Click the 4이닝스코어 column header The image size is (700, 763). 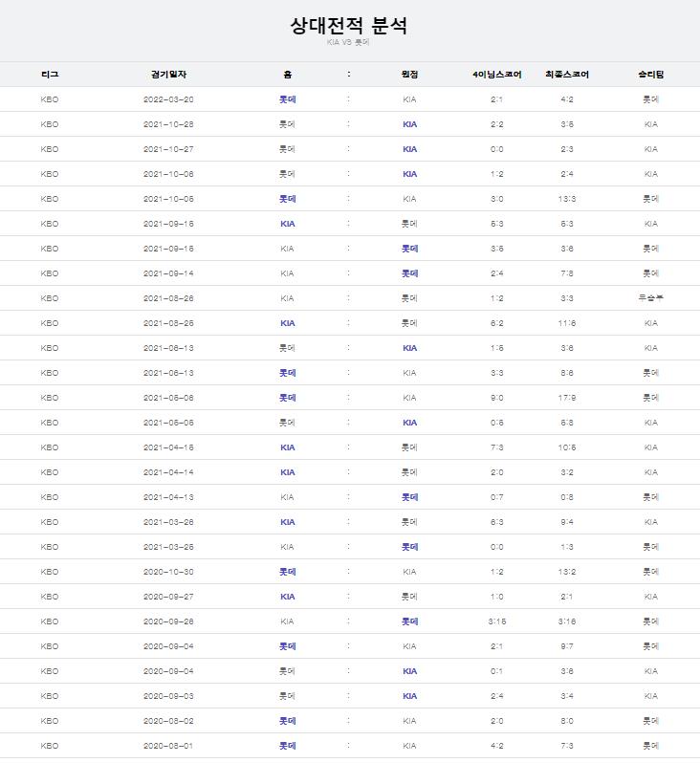(x=496, y=75)
